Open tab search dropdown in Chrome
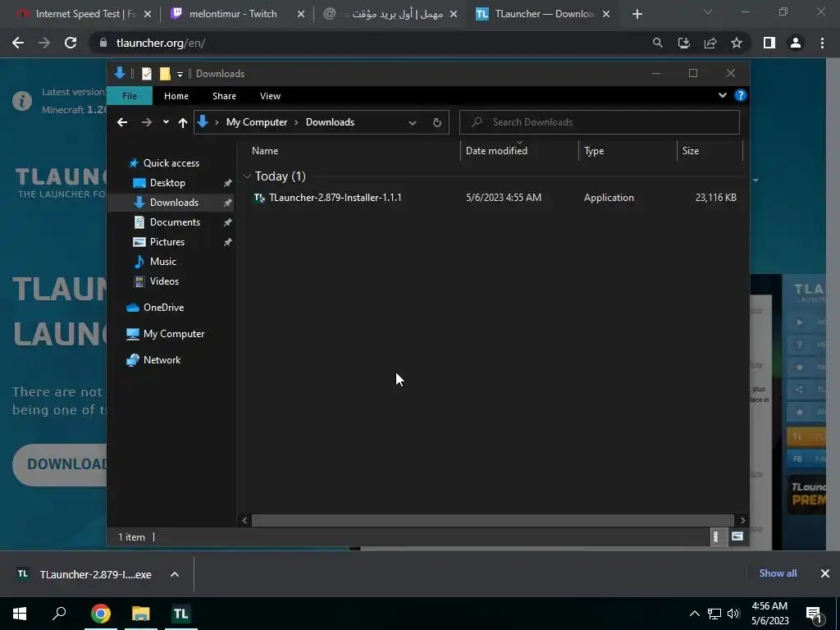 [x=708, y=11]
